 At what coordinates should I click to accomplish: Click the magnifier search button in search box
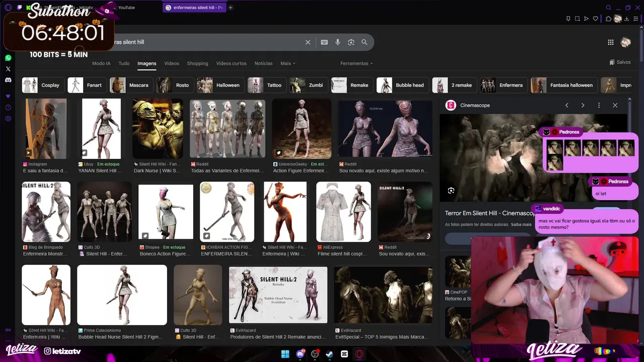[364, 42]
